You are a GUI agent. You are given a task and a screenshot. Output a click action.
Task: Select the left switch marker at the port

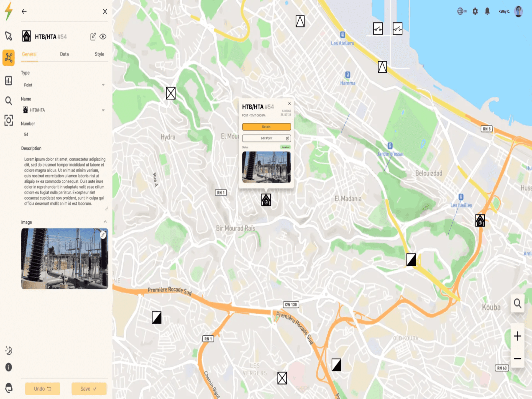378,29
